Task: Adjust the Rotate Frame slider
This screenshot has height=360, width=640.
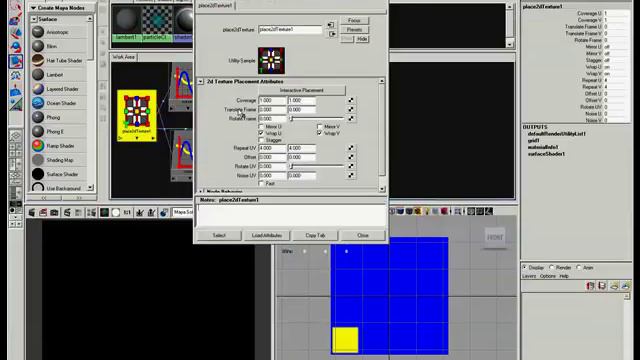Action: 317,119
